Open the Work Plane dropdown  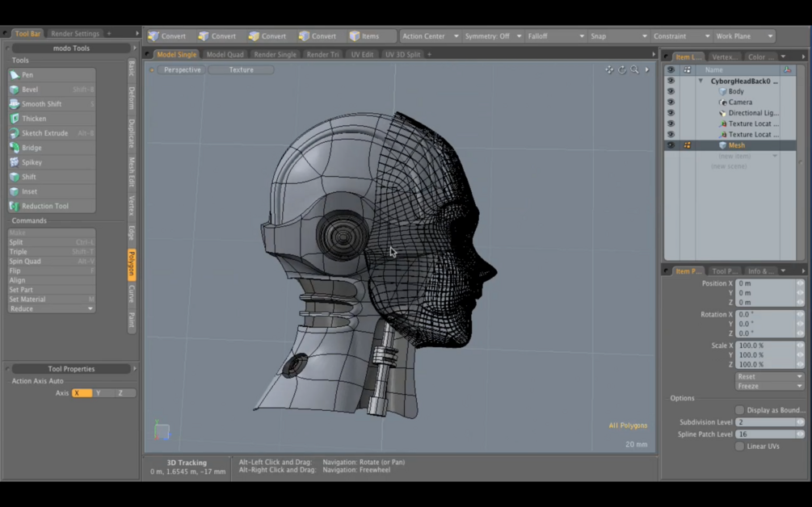click(744, 36)
